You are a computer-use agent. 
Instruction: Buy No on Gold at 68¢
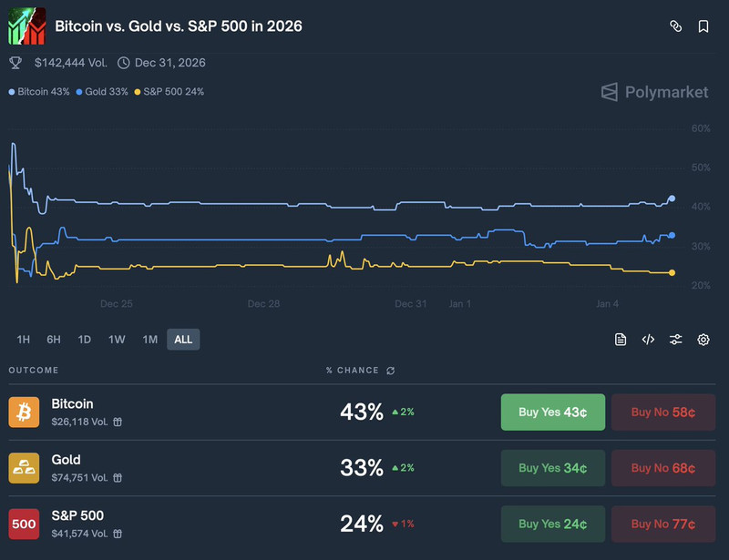click(x=663, y=468)
